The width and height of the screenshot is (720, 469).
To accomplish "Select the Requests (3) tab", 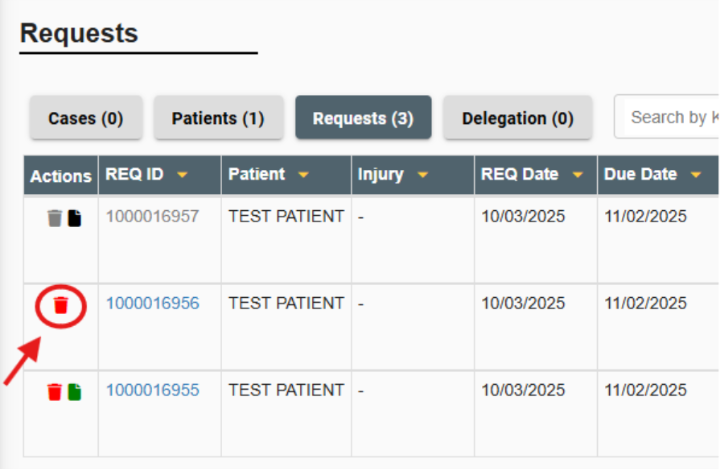I will (x=363, y=118).
